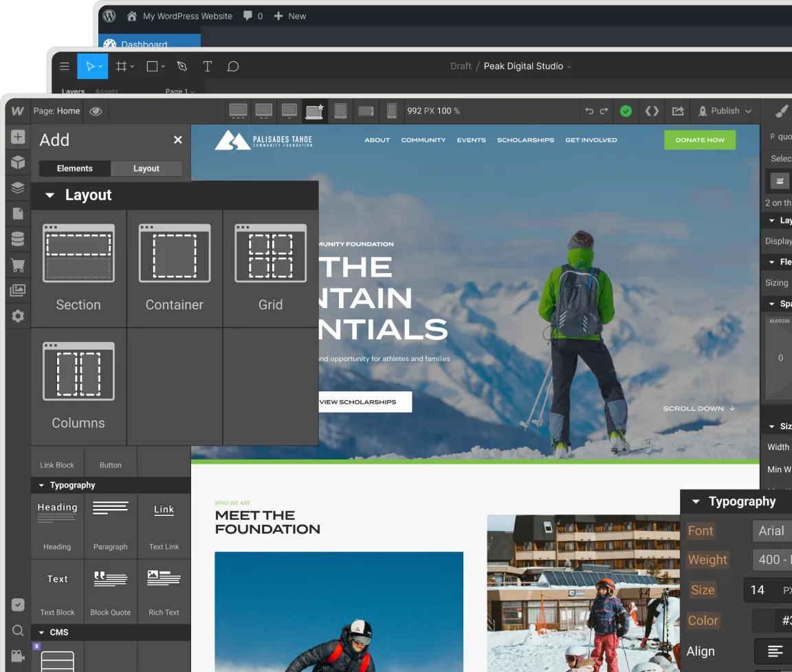Screen dimensions: 792x672
Task: Check the green status indicator
Action: (626, 111)
